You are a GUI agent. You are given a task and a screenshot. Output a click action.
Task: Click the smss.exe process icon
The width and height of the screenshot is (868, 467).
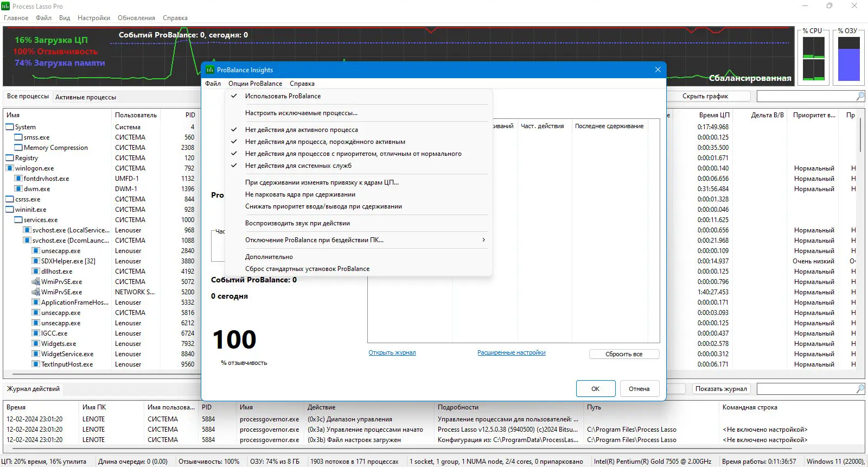(18, 137)
